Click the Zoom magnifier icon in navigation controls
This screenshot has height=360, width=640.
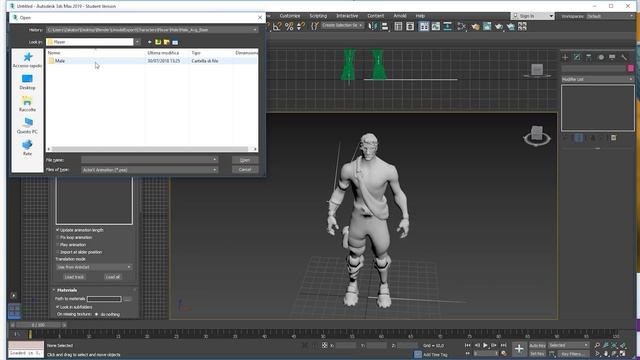coord(597,345)
